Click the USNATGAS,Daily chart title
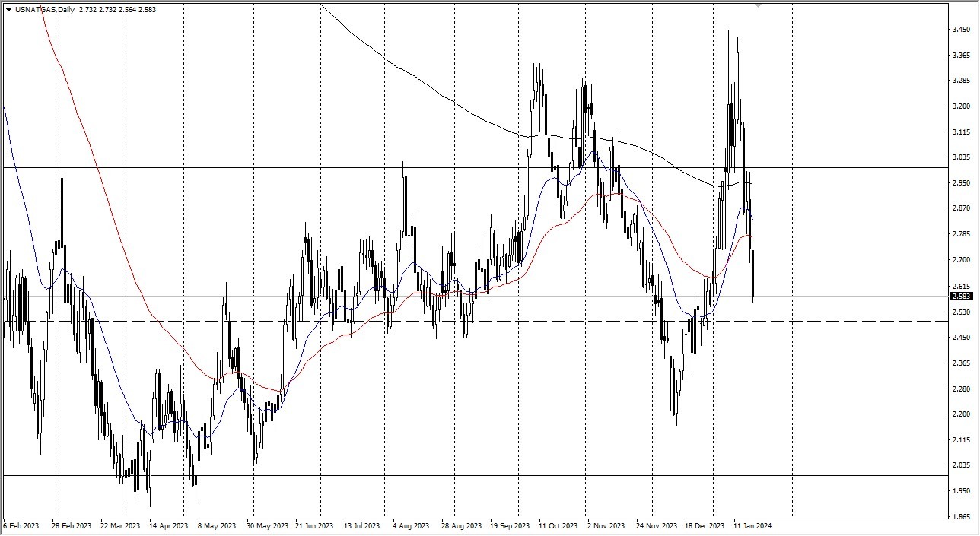This screenshot has width=980, height=536. click(x=44, y=8)
